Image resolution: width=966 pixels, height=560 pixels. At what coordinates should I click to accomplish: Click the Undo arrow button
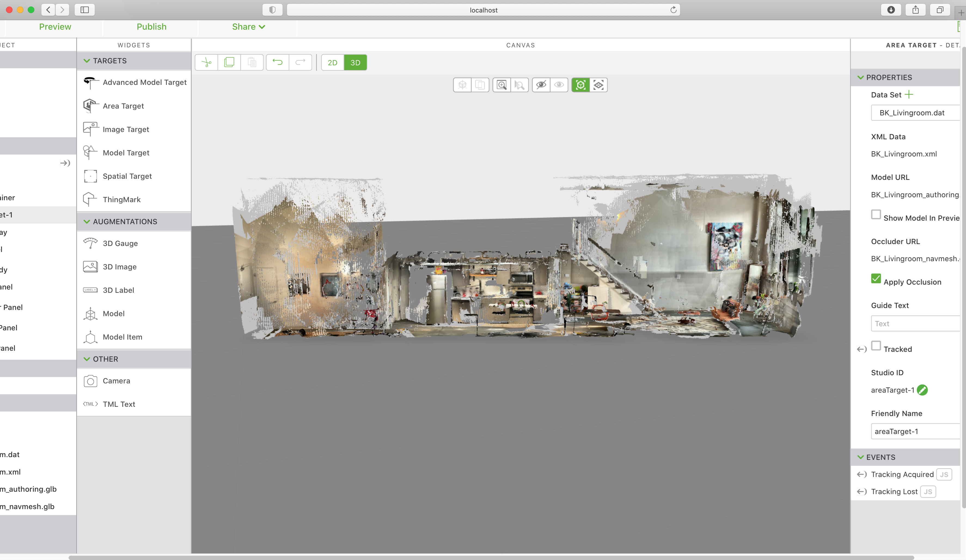pyautogui.click(x=277, y=62)
